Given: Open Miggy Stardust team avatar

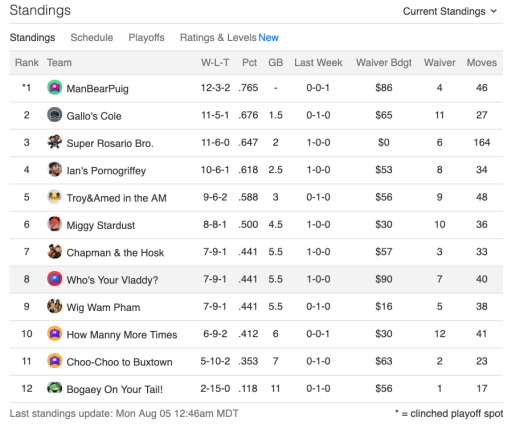Looking at the screenshot, I should point(54,224).
